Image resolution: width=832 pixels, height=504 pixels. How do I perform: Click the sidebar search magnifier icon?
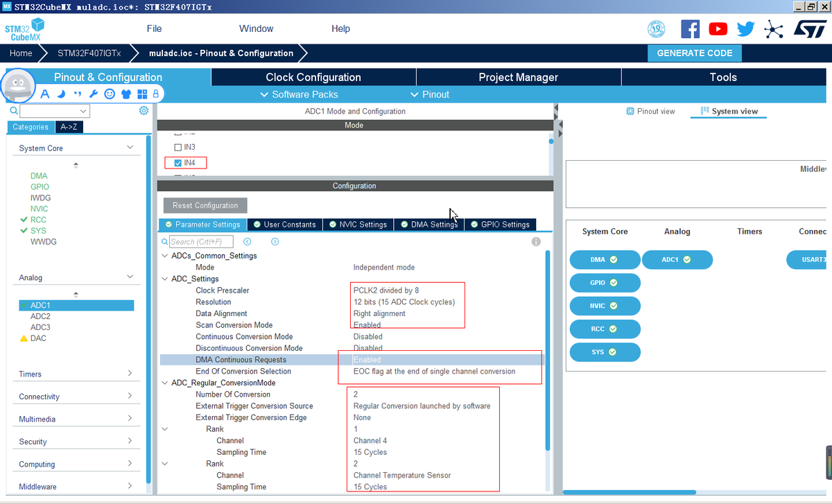pos(13,111)
